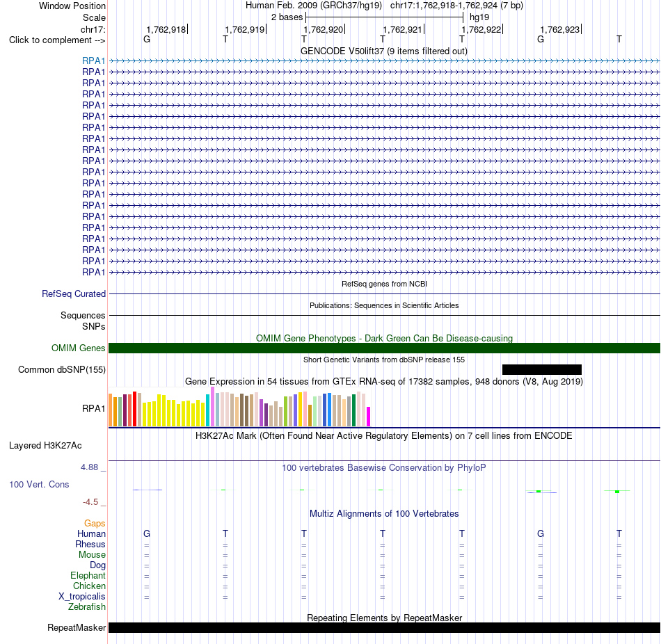Click 'Multiz Alignments of 100 Vertebrates' title
The image size is (661, 644).
[x=384, y=513]
